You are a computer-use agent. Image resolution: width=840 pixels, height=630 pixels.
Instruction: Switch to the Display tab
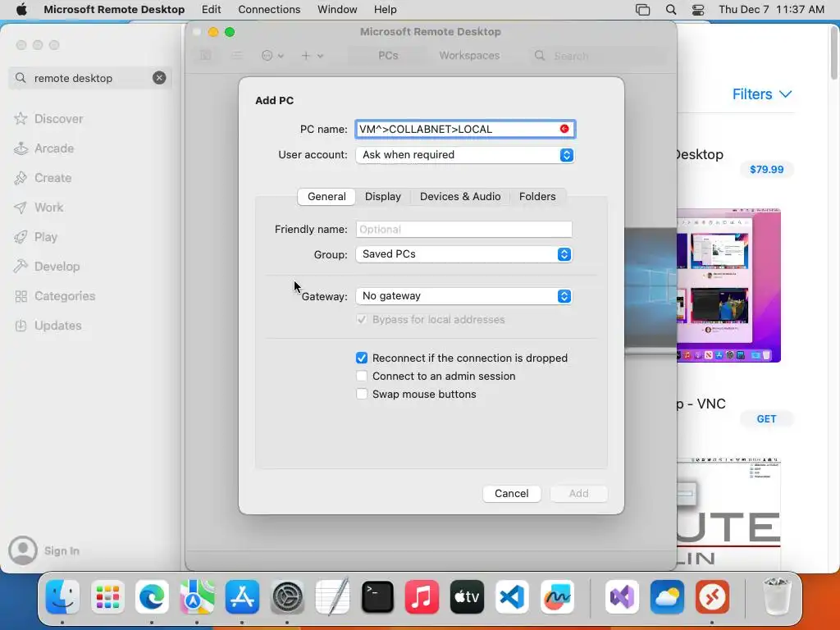pyautogui.click(x=382, y=197)
